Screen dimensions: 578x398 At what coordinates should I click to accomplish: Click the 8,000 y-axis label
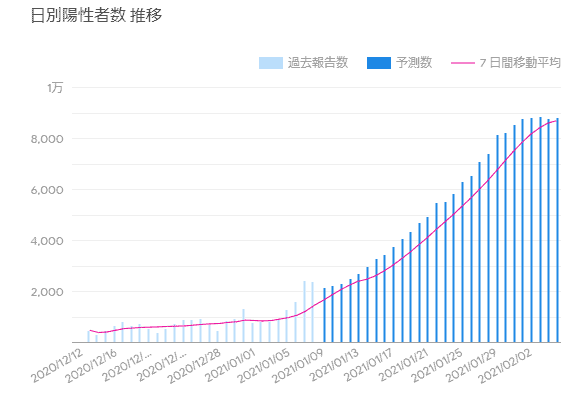47,139
